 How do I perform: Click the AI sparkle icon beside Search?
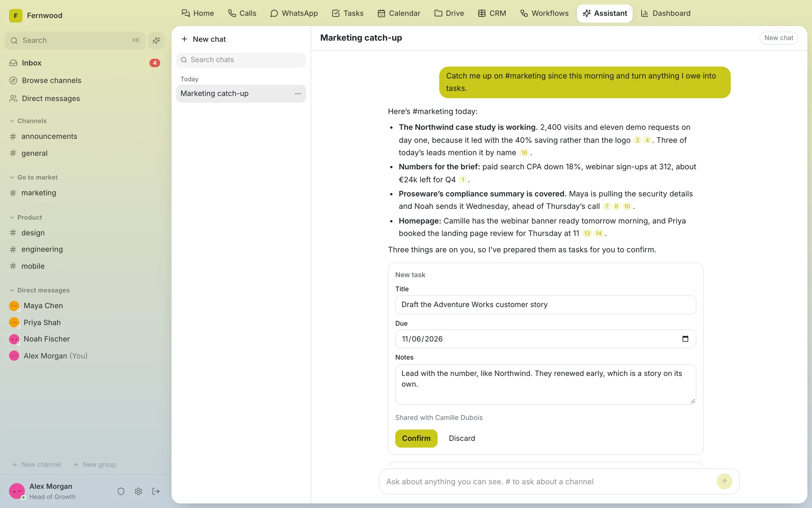(x=156, y=41)
